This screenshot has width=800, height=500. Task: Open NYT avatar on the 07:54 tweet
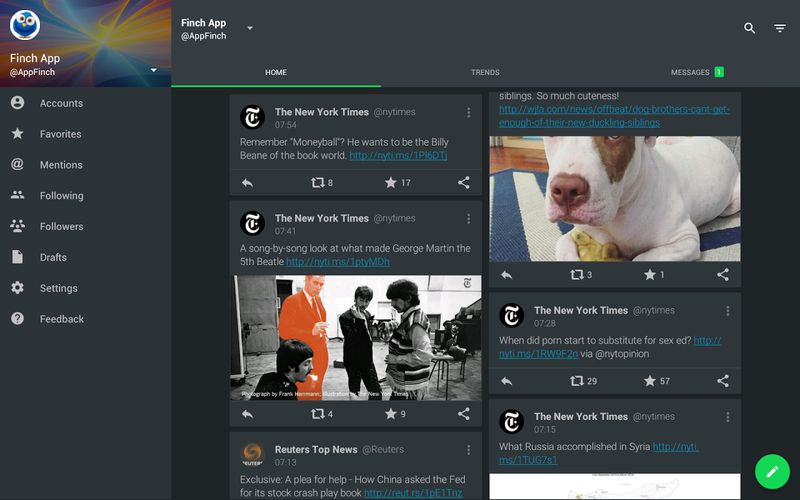click(253, 117)
